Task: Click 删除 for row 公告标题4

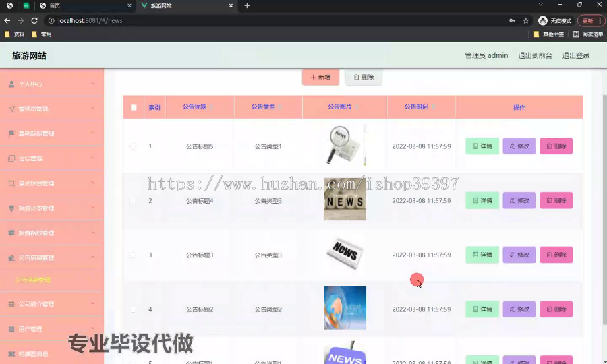Action: pos(556,200)
